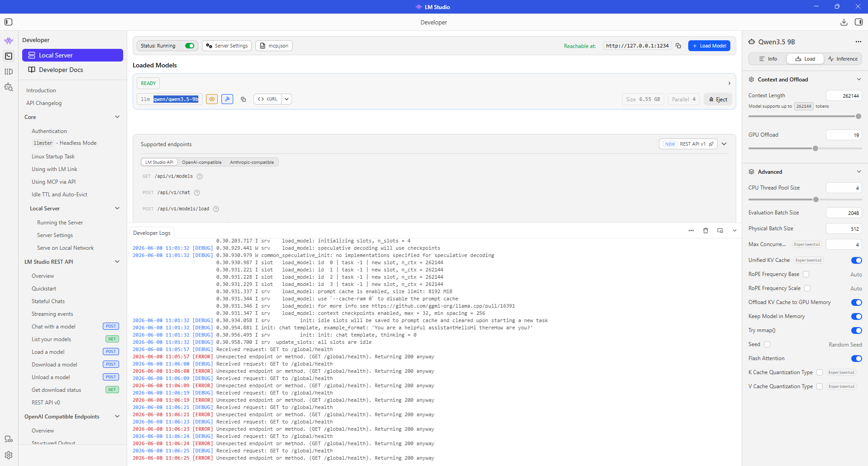This screenshot has height=466, width=868.
Task: Open the My Models icon in rail
Action: pyautogui.click(x=9, y=71)
